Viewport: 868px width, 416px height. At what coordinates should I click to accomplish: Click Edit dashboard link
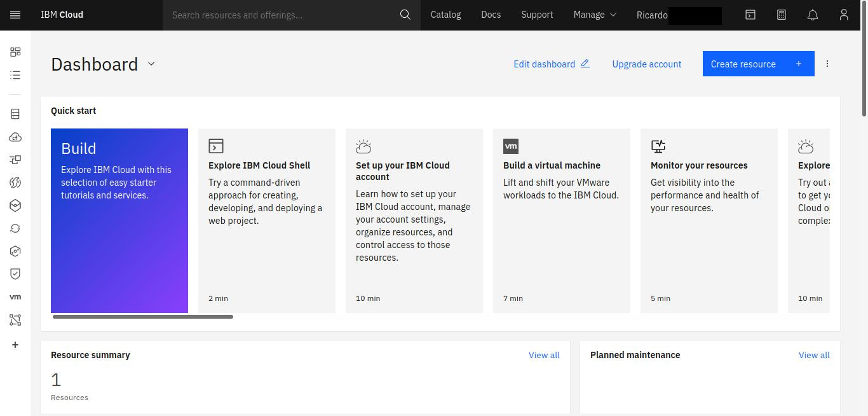tap(552, 64)
